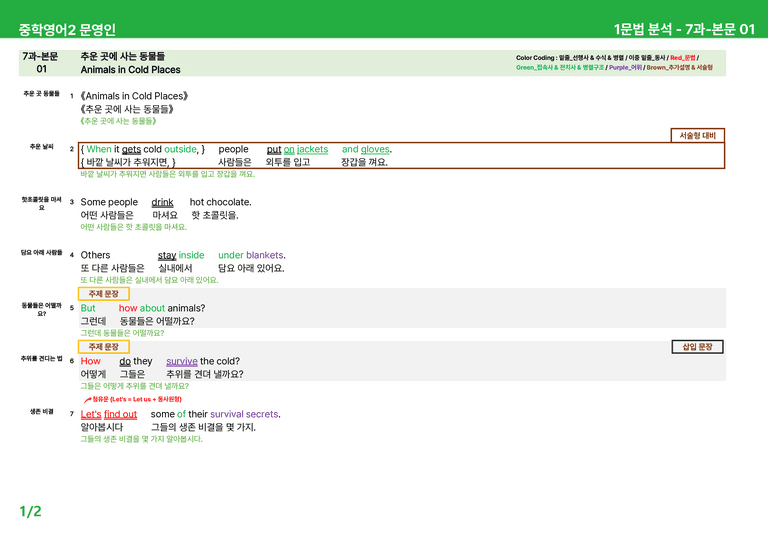Click the Korean phrase "외투를 입고"
The image size is (768, 543).
coord(288,162)
